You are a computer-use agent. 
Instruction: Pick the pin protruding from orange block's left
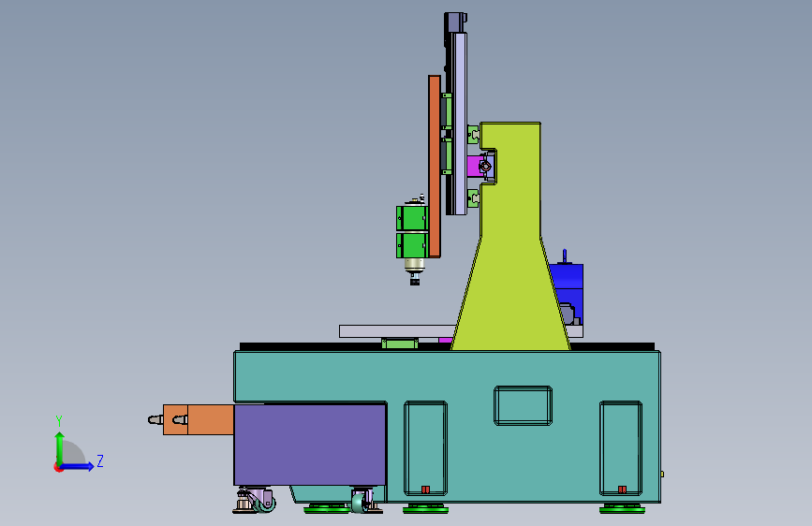(x=155, y=420)
